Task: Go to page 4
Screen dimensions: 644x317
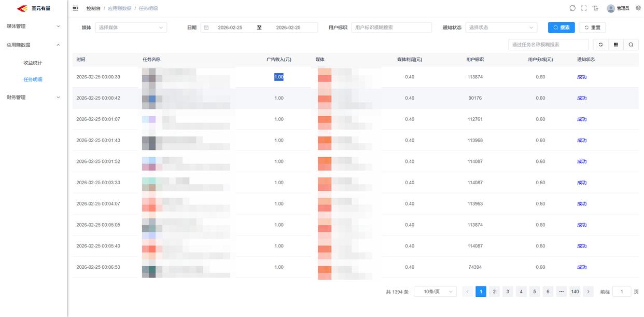Action: (521, 292)
